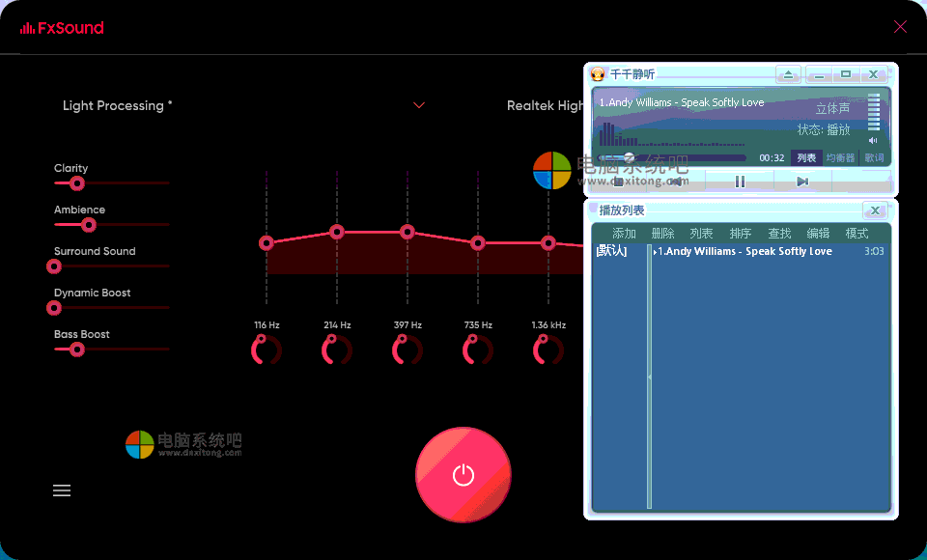This screenshot has width=927, height=560.
Task: Open the 查找 menu in playlist
Action: coord(779,234)
